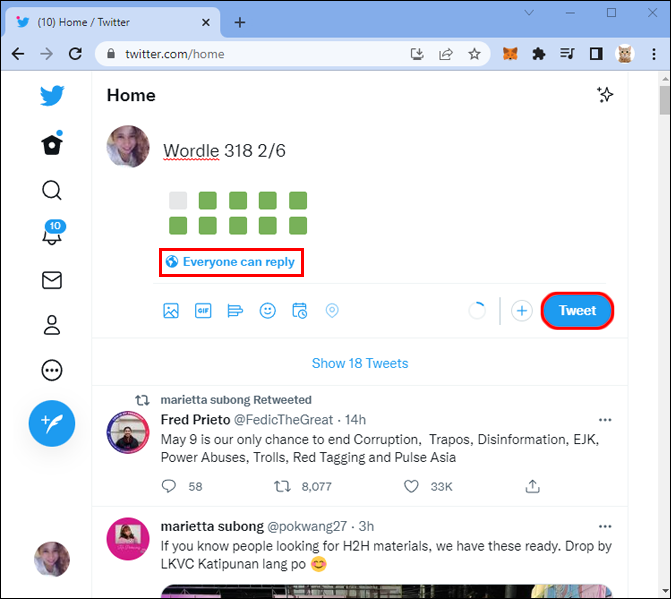The height and width of the screenshot is (599, 671).
Task: Reply to Fred Prieto's tweet
Action: point(169,486)
